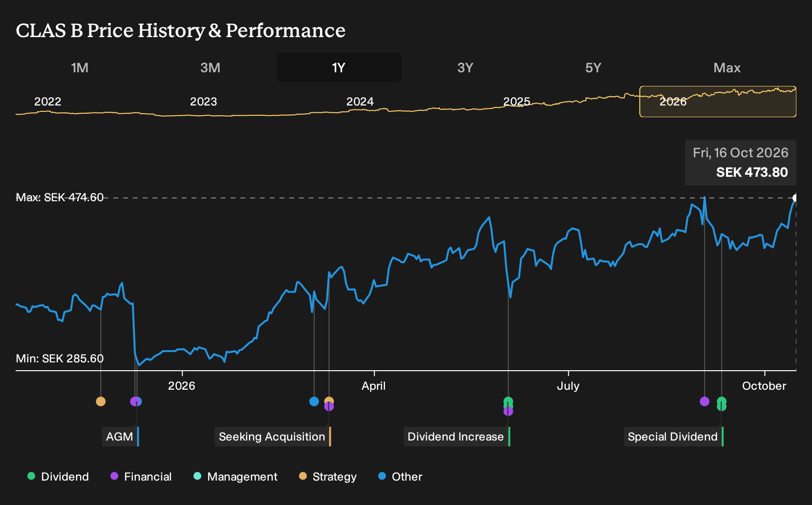Screen dimensions: 812x505
Task: Open the Seeking Acquisition event label
Action: (273, 437)
